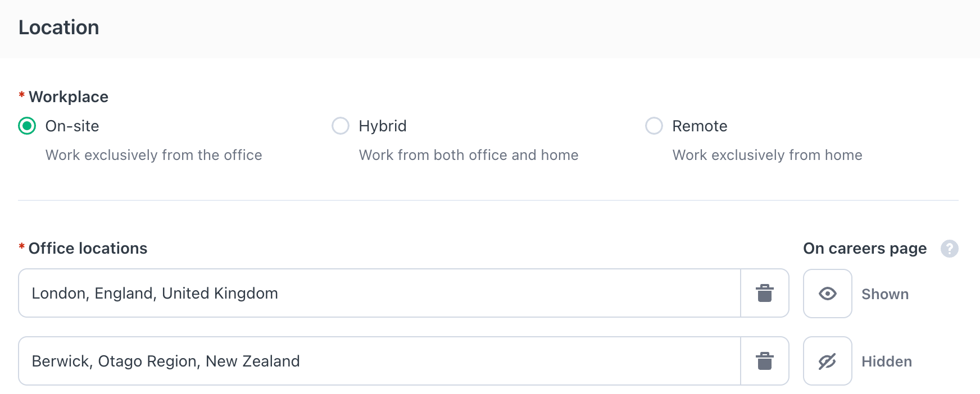
Task: Click "Work from both office and home" description
Action: [469, 155]
